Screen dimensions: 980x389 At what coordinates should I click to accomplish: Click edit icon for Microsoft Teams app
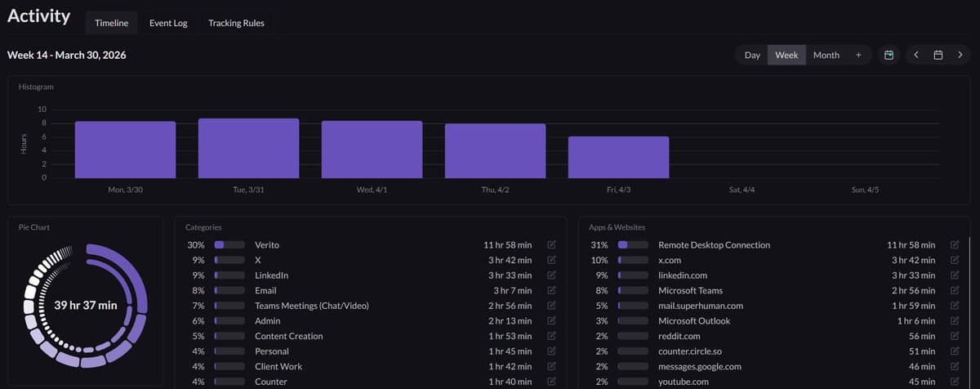point(955,291)
